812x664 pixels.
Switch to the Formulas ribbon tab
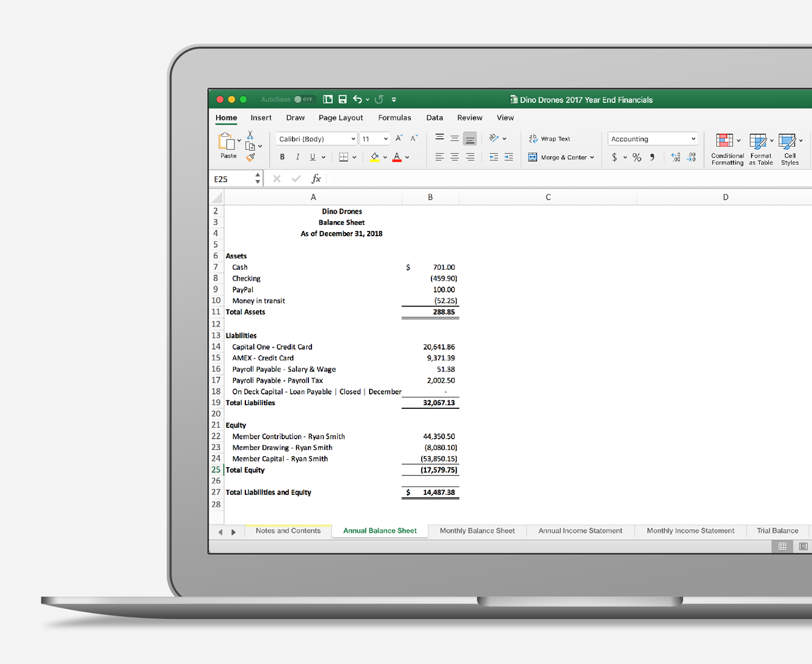pos(394,118)
